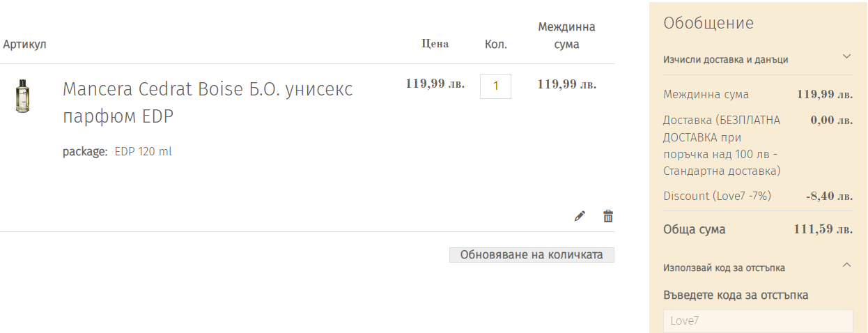The width and height of the screenshot is (868, 333).
Task: Click the 'Discount (Love7 -7%)' line
Action: coord(718,196)
